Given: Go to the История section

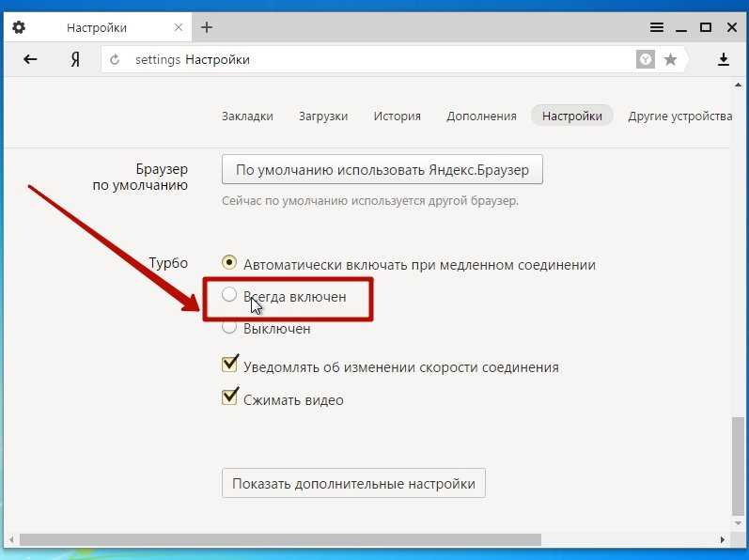Looking at the screenshot, I should click(x=397, y=116).
